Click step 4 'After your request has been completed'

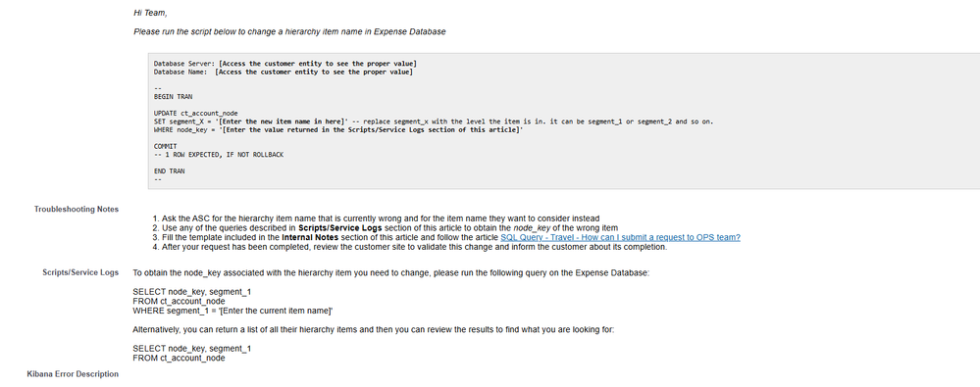(410, 247)
